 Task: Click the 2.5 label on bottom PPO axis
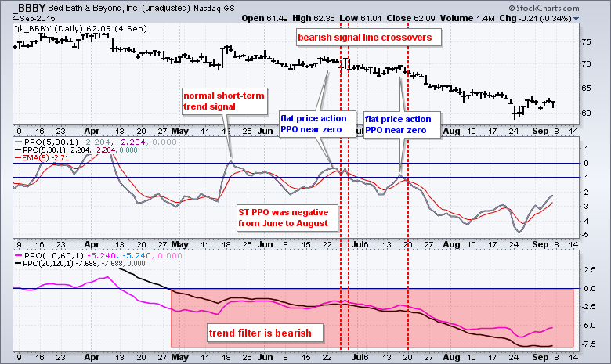tap(590, 269)
